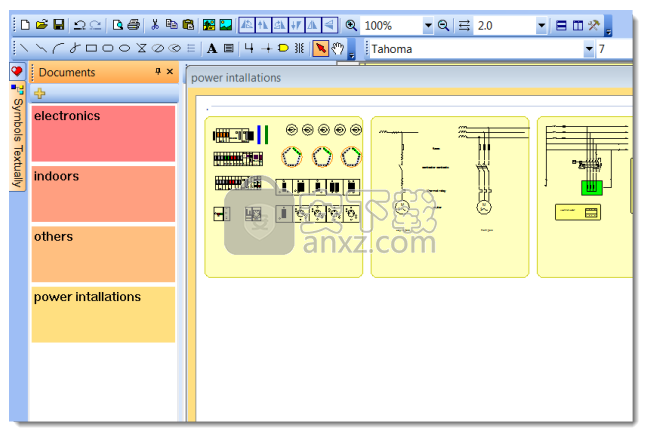Insert text with the A tool
This screenshot has width=664, height=434.
[212, 48]
